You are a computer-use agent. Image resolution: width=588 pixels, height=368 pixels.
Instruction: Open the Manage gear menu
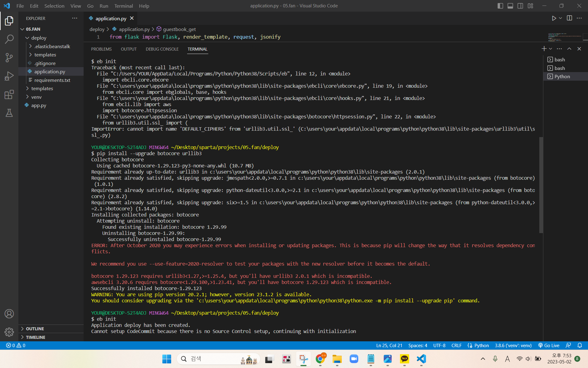click(x=9, y=332)
